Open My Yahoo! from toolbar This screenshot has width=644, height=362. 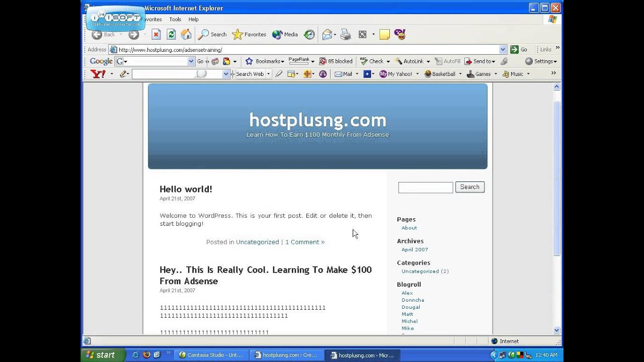[396, 74]
